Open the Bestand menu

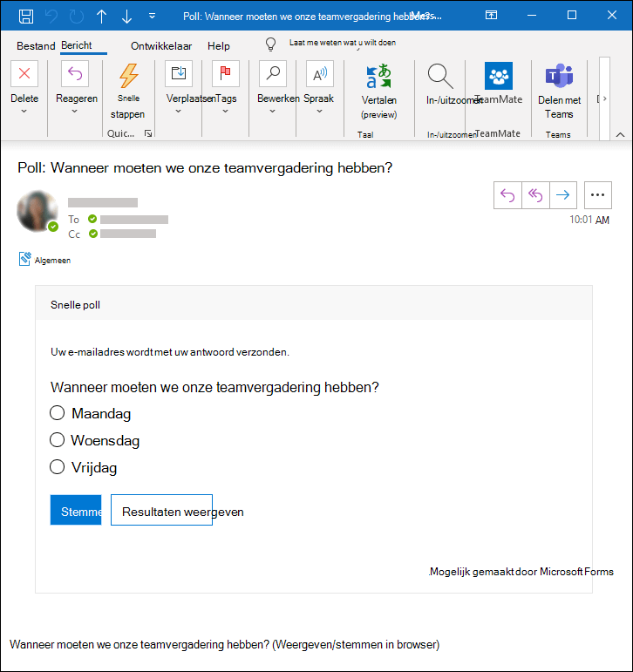coord(36,46)
